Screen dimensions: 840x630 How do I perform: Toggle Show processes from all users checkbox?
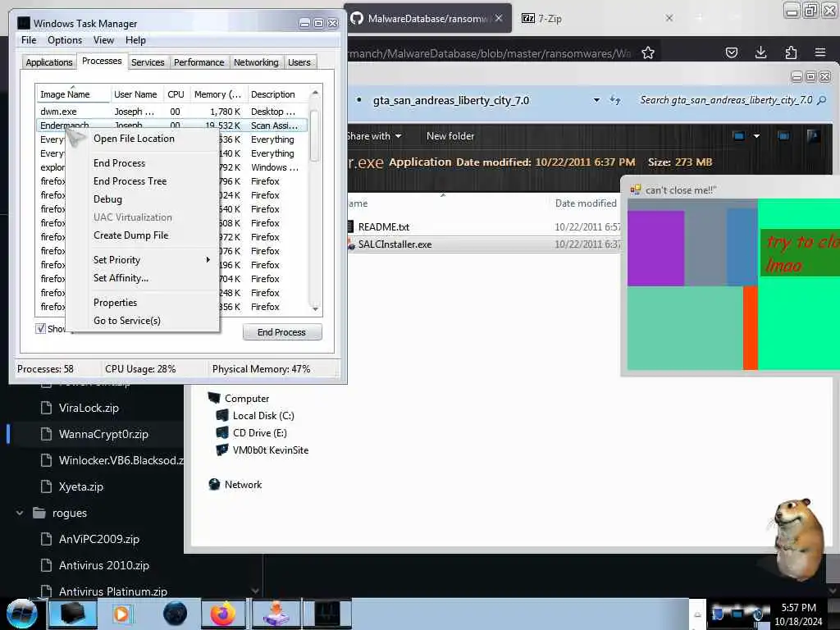[x=41, y=328]
